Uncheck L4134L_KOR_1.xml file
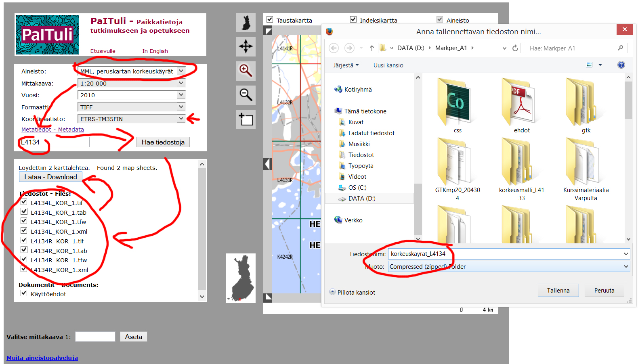This screenshot has height=364, width=638. coord(24,231)
